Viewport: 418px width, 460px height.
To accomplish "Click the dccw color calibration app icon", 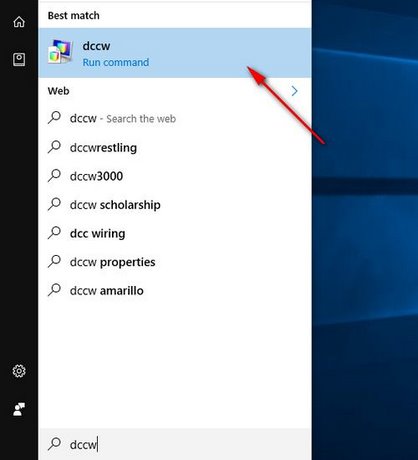I will (60, 52).
